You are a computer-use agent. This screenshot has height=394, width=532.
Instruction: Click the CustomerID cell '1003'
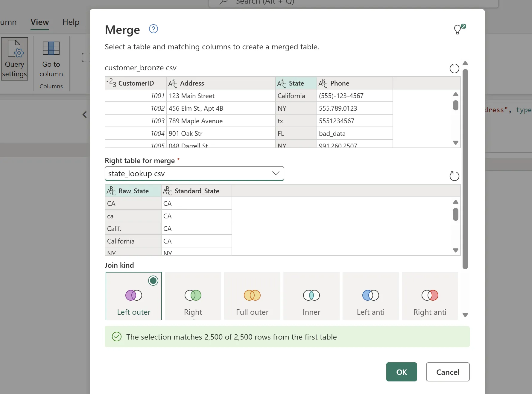point(136,121)
